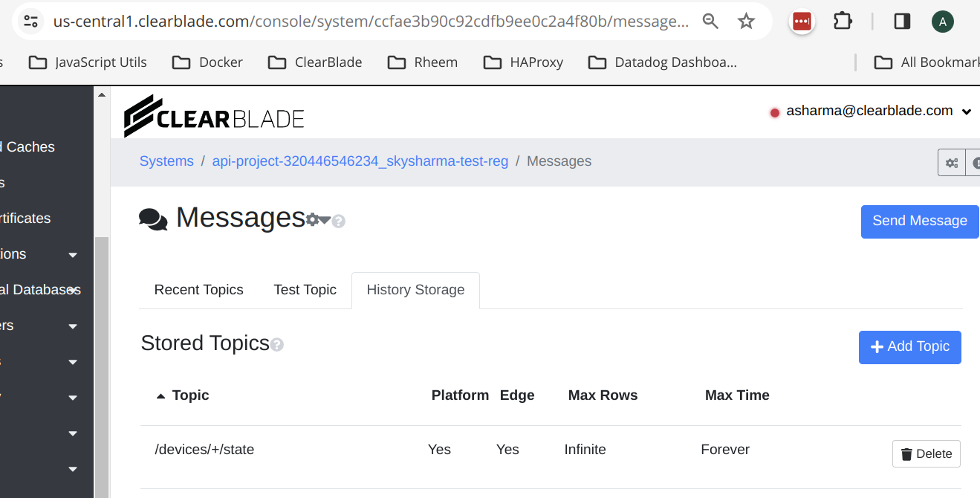Open the browser Extensions puzzle icon
The width and height of the screenshot is (980, 498).
[843, 22]
